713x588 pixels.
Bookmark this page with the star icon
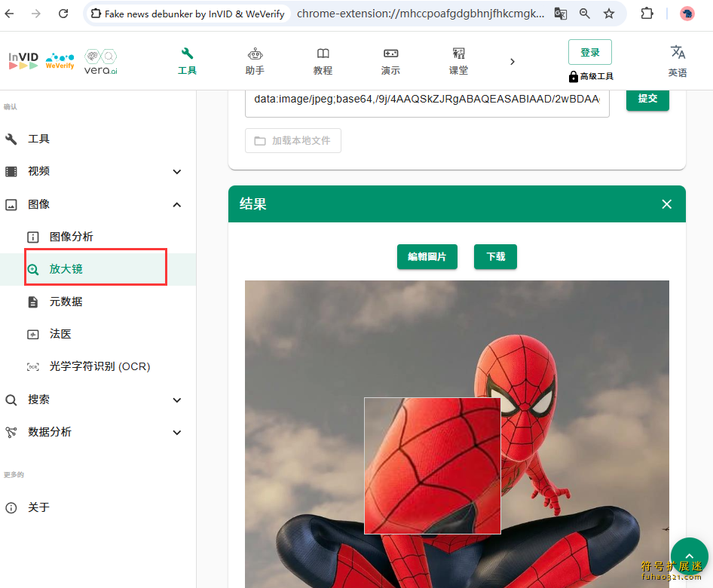[609, 14]
